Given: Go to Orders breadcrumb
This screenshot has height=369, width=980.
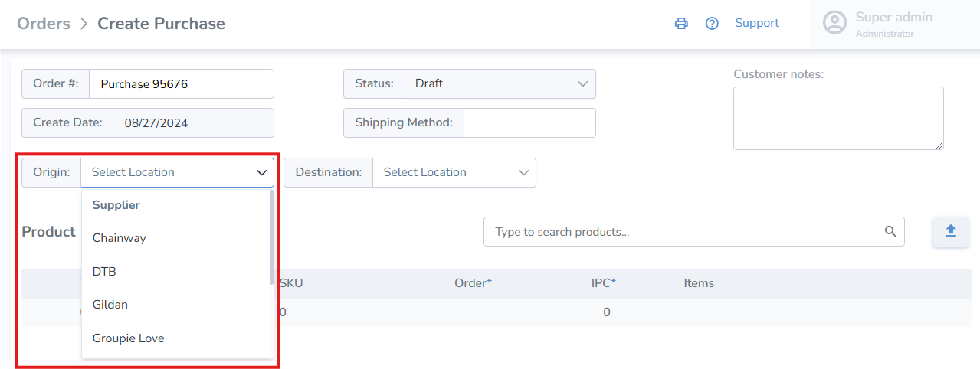Looking at the screenshot, I should coord(44,23).
